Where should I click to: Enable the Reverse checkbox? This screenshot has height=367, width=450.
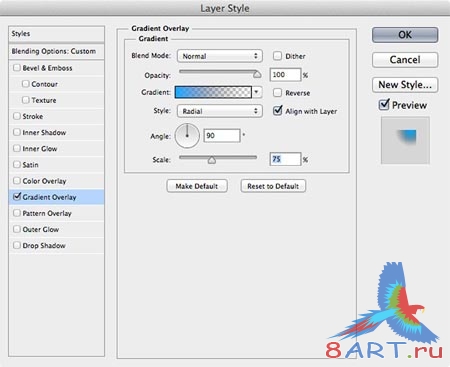277,92
